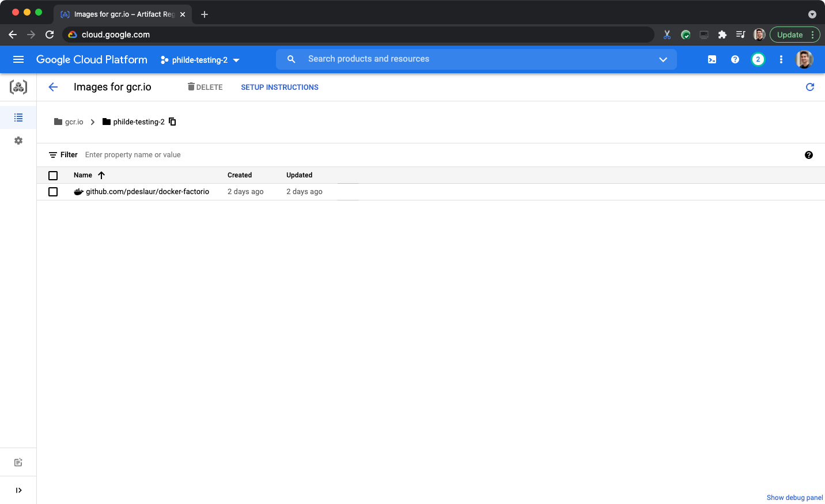
Task: Open the github.com/pdeslaur/docker-factorio image
Action: click(147, 192)
